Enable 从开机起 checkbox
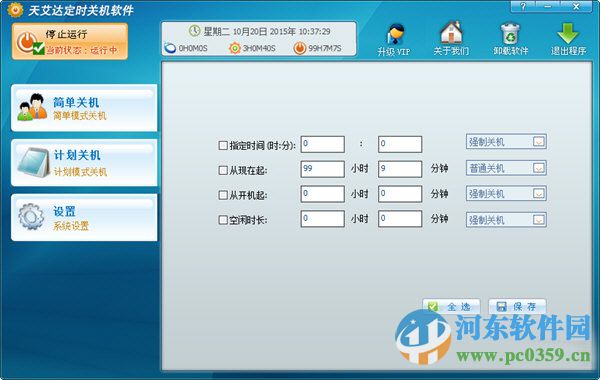 [x=223, y=195]
